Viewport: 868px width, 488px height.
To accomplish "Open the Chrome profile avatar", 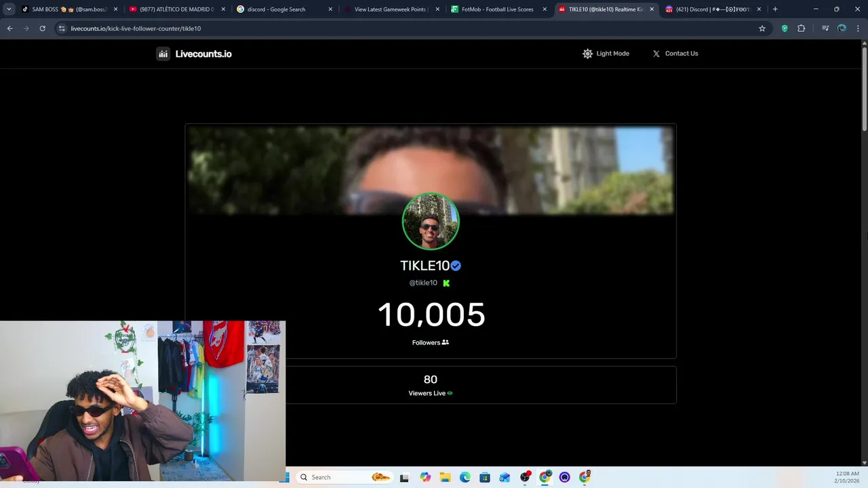I will click(842, 28).
